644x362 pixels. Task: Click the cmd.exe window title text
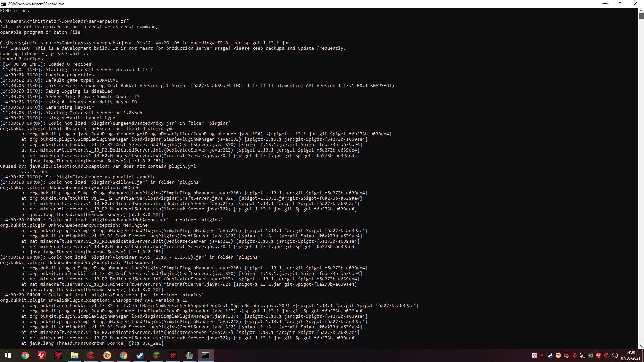(x=36, y=4)
